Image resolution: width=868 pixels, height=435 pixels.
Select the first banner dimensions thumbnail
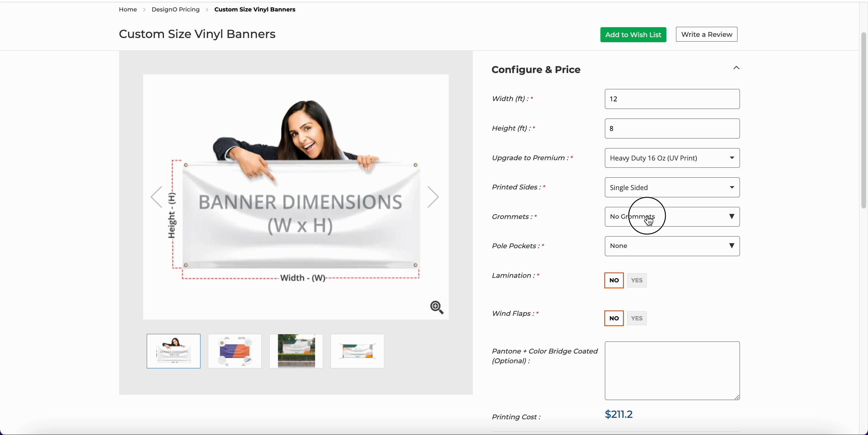(174, 351)
